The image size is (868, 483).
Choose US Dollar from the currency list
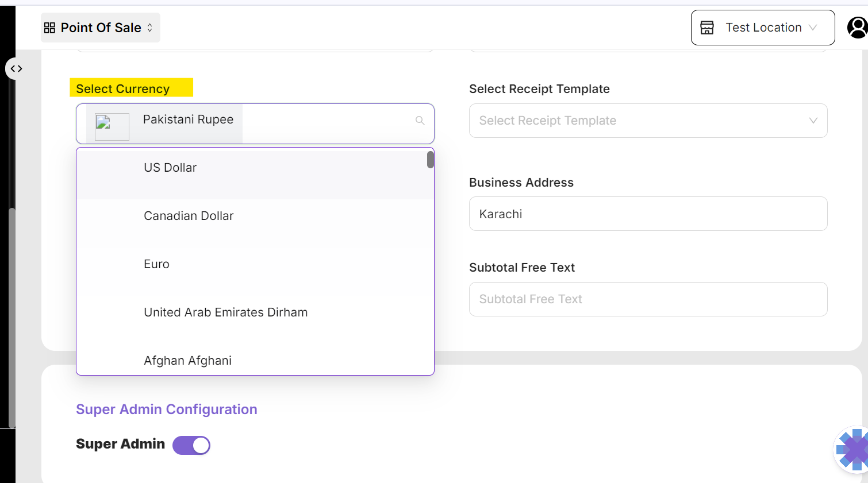170,168
